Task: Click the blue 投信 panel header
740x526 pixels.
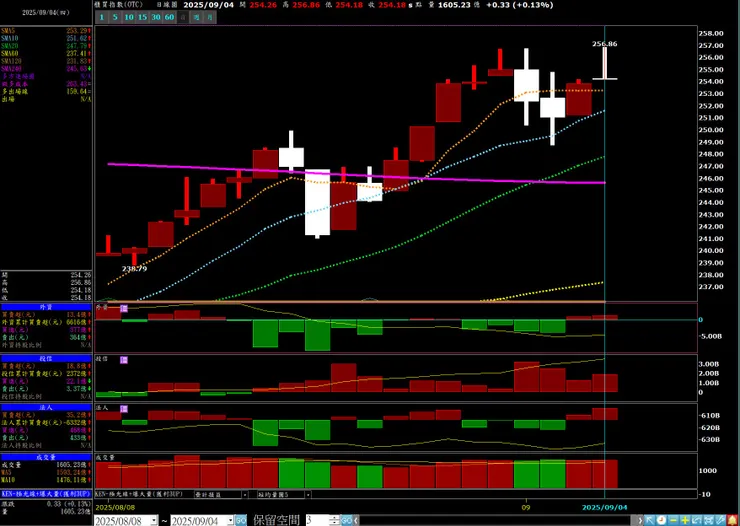Action: tap(46, 359)
